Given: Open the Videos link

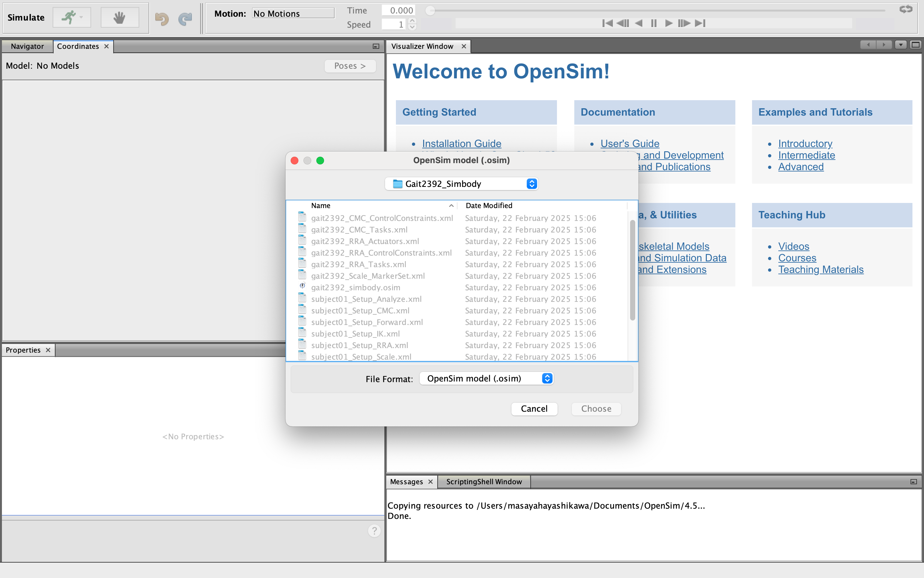Looking at the screenshot, I should click(793, 246).
